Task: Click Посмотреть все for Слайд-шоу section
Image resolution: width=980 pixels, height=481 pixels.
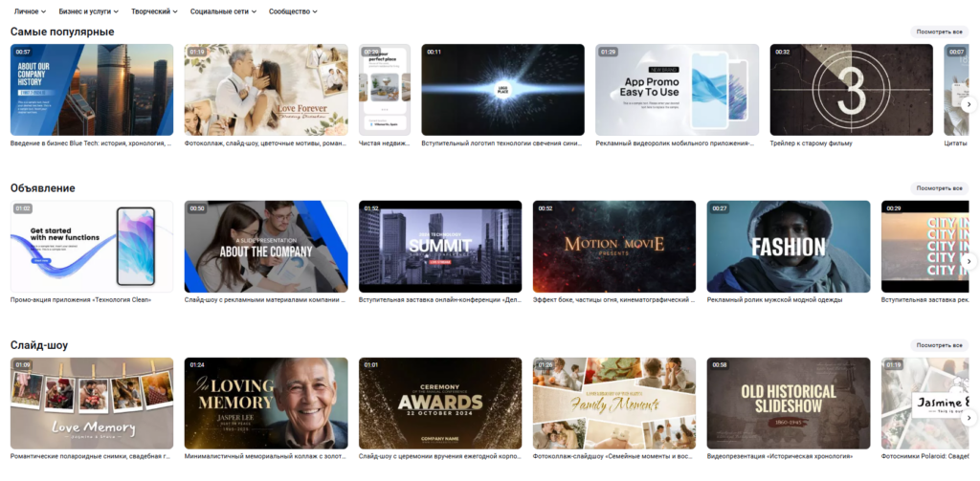Action: click(940, 345)
